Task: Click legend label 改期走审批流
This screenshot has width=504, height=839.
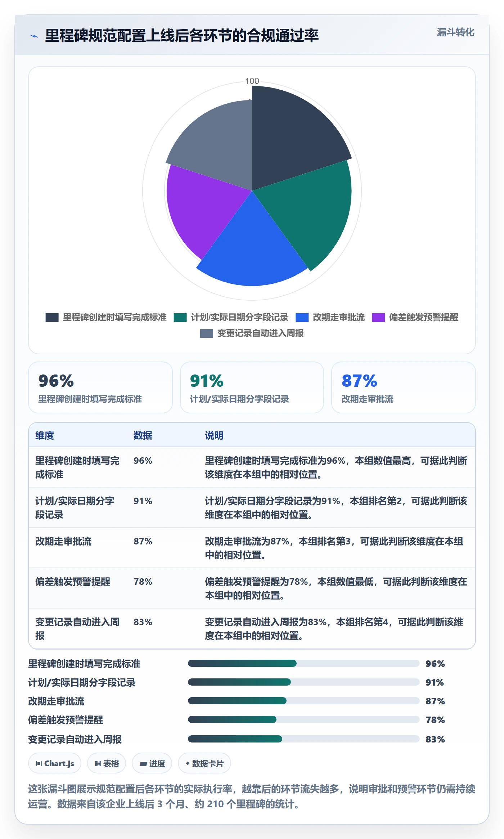Action: [x=338, y=317]
